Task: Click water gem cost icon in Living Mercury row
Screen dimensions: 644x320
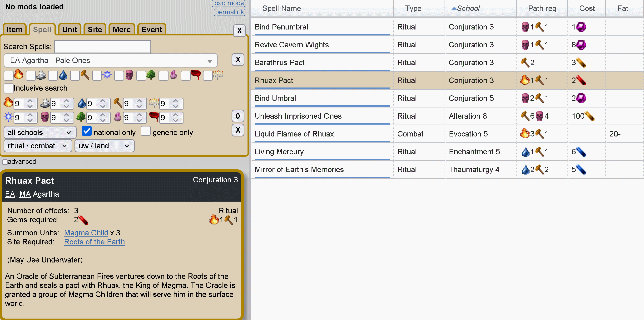Action: pyautogui.click(x=581, y=152)
